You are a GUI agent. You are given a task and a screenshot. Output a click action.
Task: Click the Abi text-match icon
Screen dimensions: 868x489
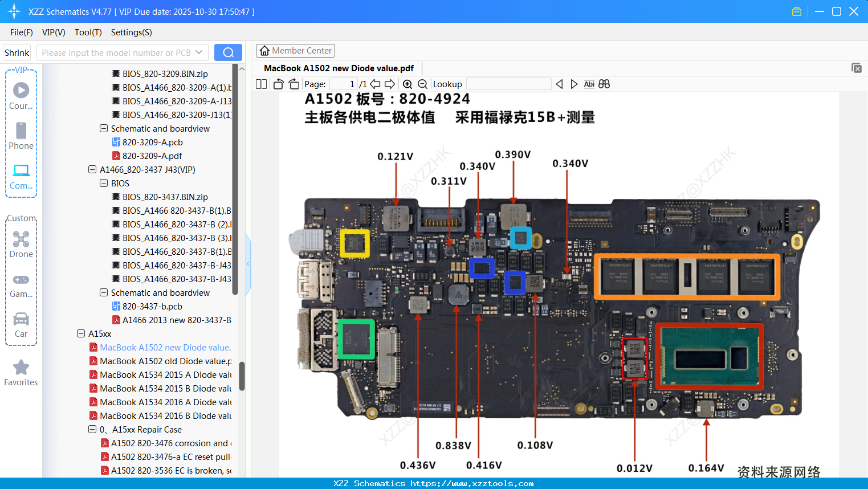click(589, 84)
